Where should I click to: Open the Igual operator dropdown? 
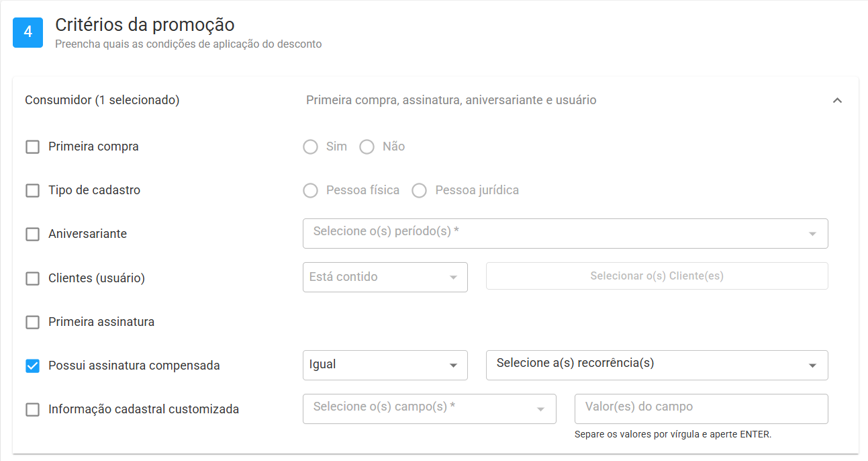pyautogui.click(x=385, y=365)
